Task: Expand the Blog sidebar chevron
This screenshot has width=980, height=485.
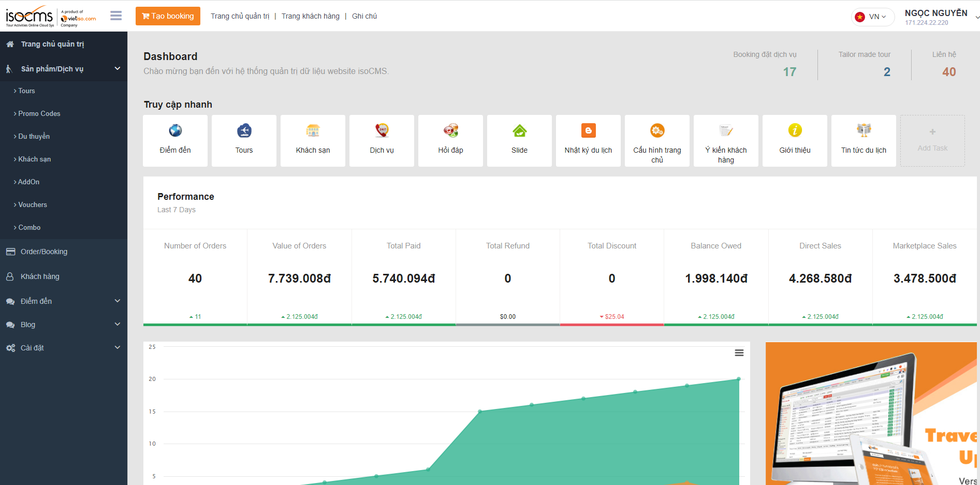Action: (118, 324)
